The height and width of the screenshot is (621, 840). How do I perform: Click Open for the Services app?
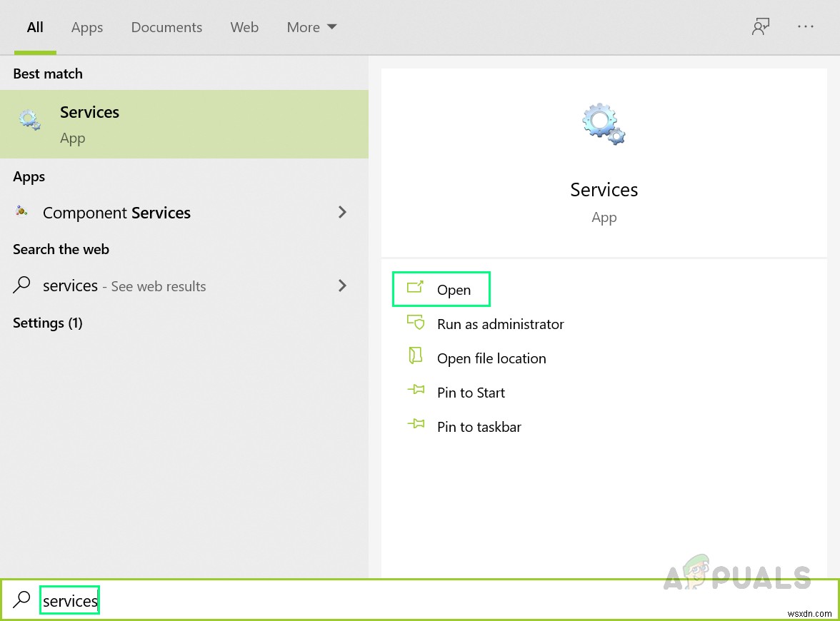pyautogui.click(x=441, y=289)
